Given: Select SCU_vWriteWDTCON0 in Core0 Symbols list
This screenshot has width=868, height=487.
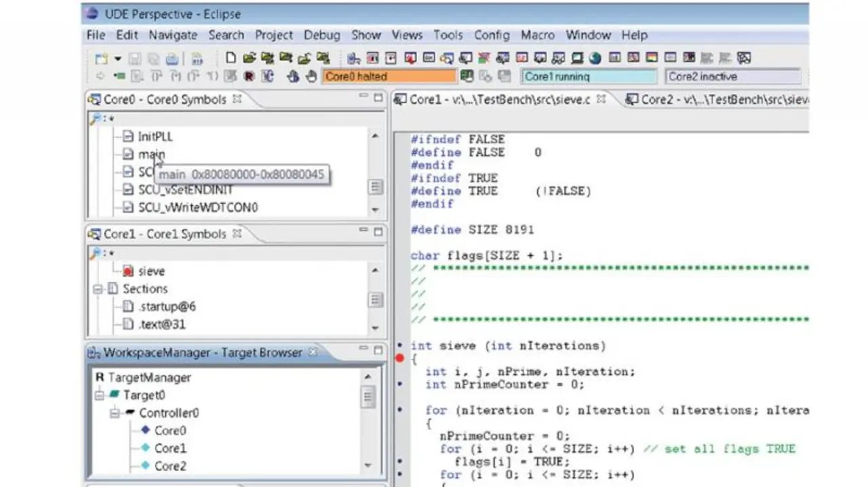Looking at the screenshot, I should pos(197,208).
